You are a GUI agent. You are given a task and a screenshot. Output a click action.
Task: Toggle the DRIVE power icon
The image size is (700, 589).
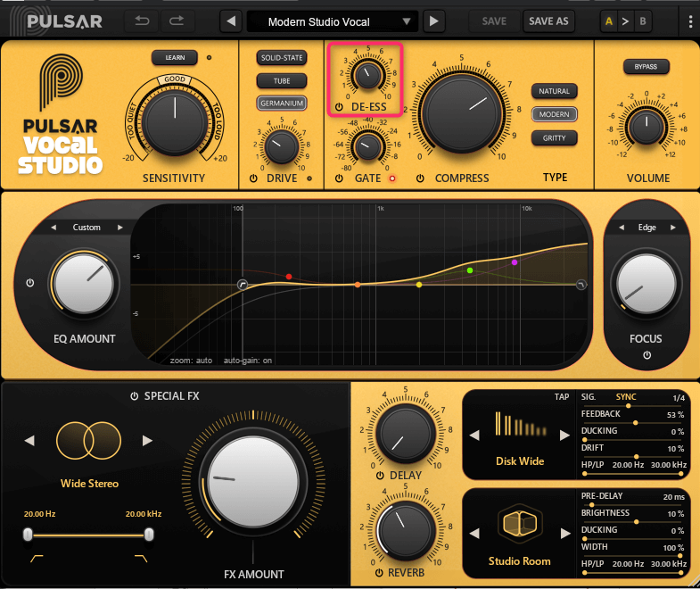tap(253, 178)
